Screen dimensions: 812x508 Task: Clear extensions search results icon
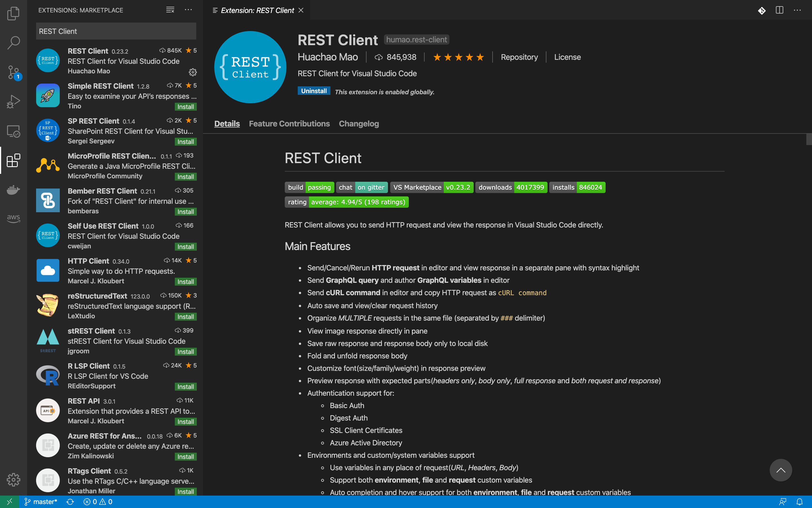click(170, 10)
